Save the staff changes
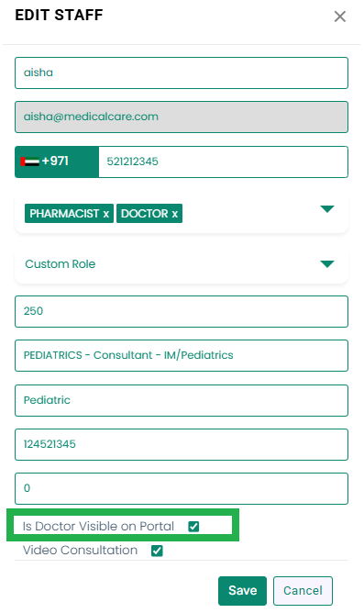Screen dimensions: 364x613 click(242, 590)
